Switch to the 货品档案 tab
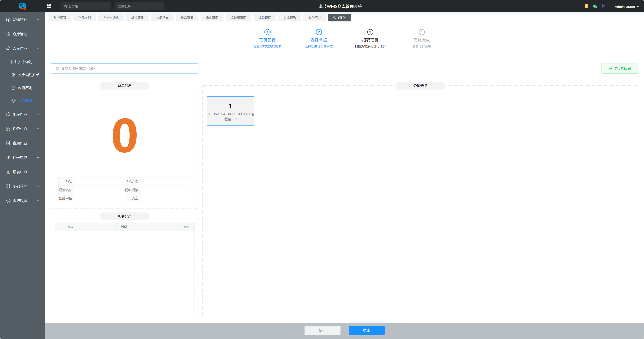 tap(162, 18)
